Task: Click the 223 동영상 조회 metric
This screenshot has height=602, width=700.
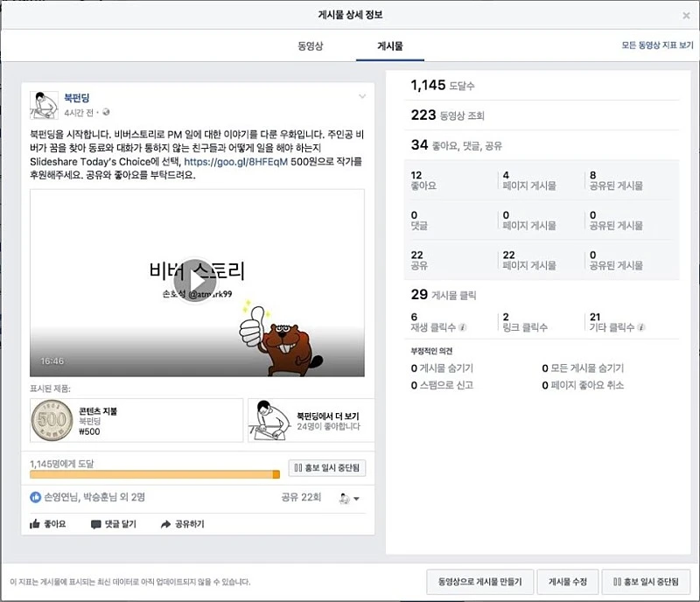Action: [x=447, y=115]
